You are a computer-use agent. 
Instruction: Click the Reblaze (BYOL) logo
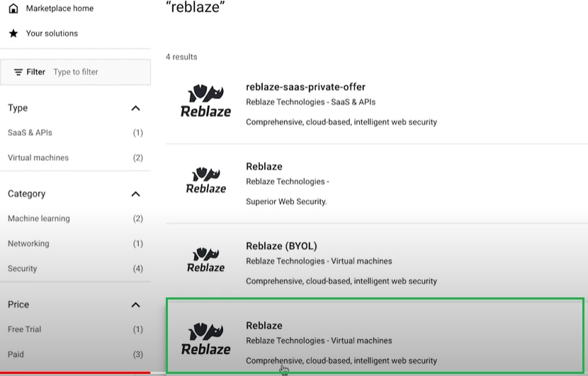tap(205, 260)
